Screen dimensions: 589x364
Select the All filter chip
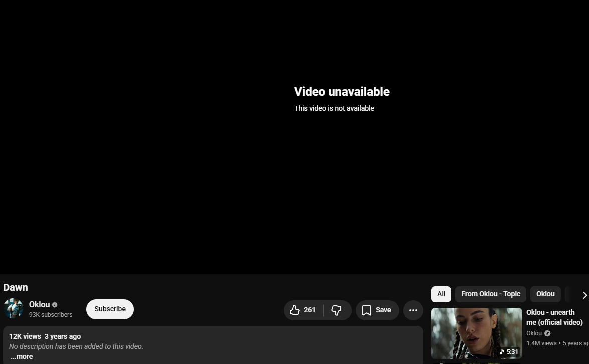441,294
